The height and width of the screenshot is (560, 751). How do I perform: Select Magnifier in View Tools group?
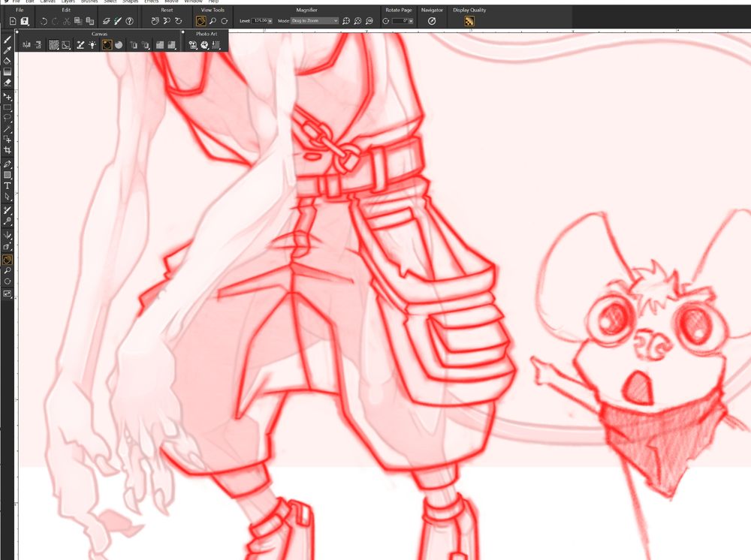[213, 21]
